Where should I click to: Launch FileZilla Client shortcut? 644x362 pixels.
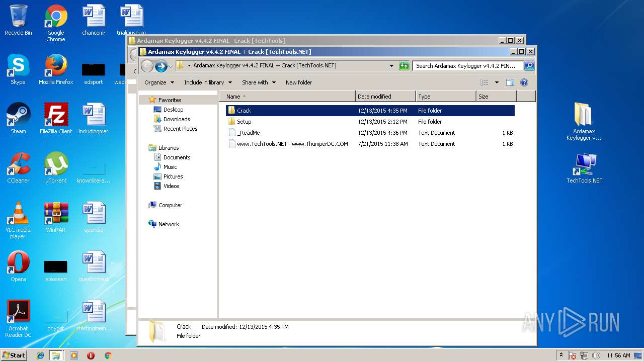56,119
